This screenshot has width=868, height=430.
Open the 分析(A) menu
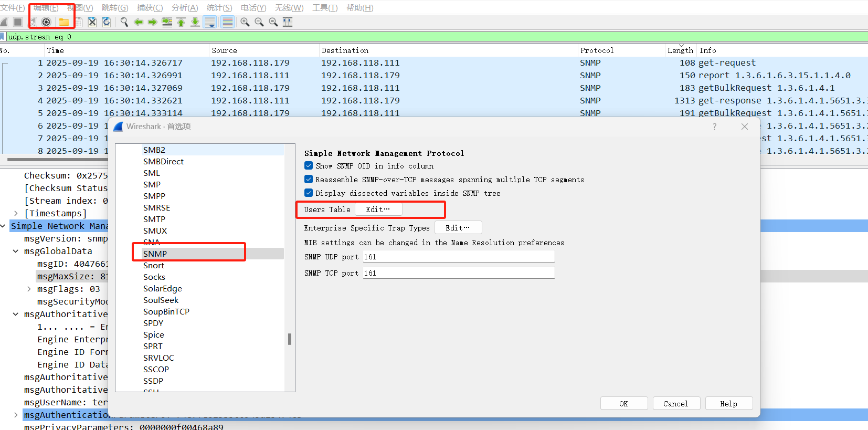click(185, 7)
